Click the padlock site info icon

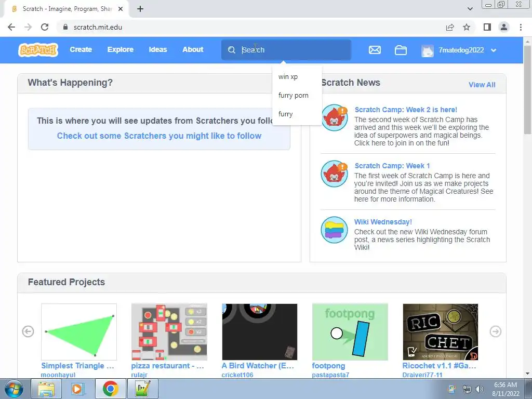point(65,27)
